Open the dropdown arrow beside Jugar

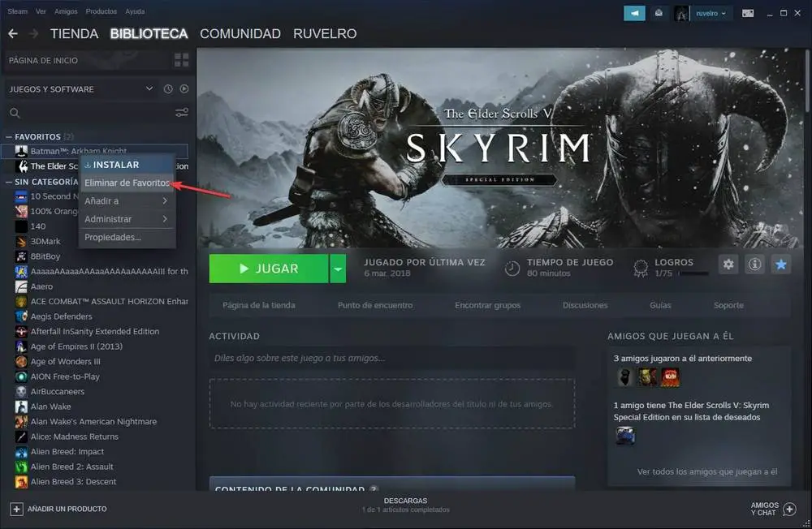pyautogui.click(x=338, y=269)
